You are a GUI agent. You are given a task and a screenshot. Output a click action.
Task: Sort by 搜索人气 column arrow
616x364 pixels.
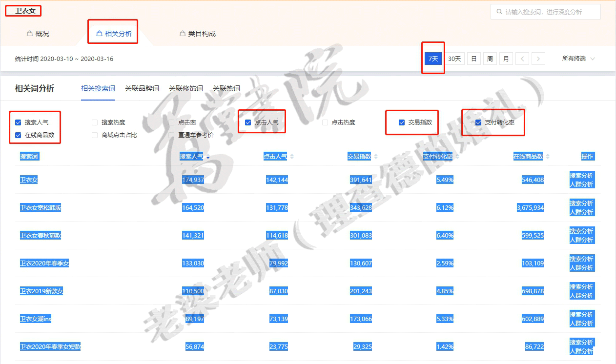pyautogui.click(x=208, y=157)
